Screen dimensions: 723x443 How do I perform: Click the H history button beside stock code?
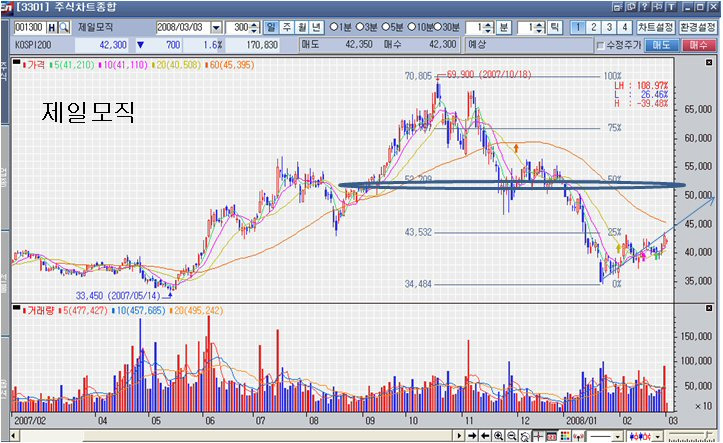(52, 28)
